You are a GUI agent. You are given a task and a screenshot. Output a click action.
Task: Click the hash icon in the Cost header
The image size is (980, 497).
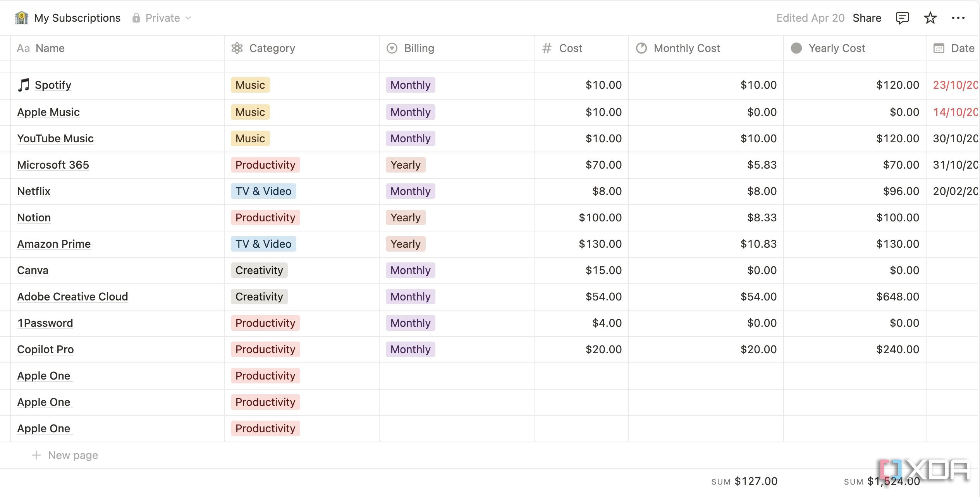pos(547,48)
